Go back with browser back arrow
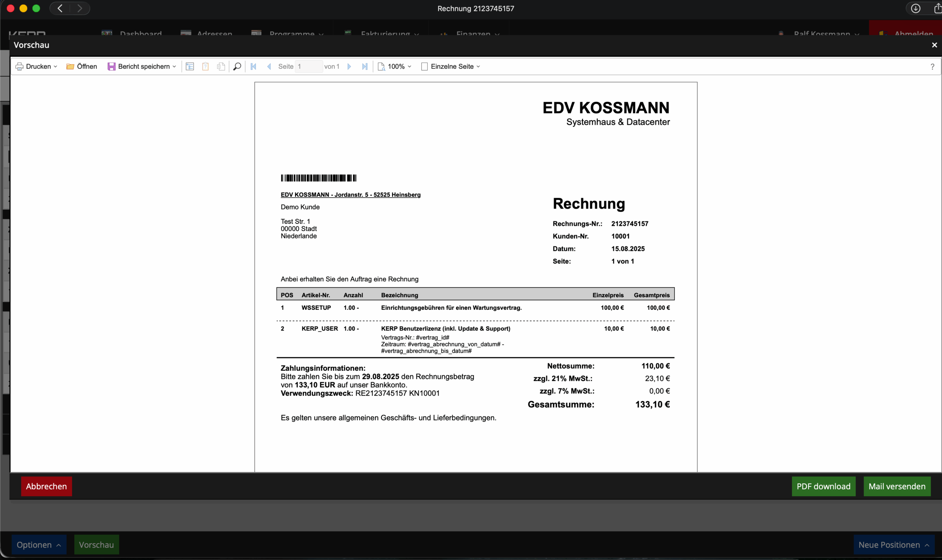942x560 pixels. [x=60, y=8]
